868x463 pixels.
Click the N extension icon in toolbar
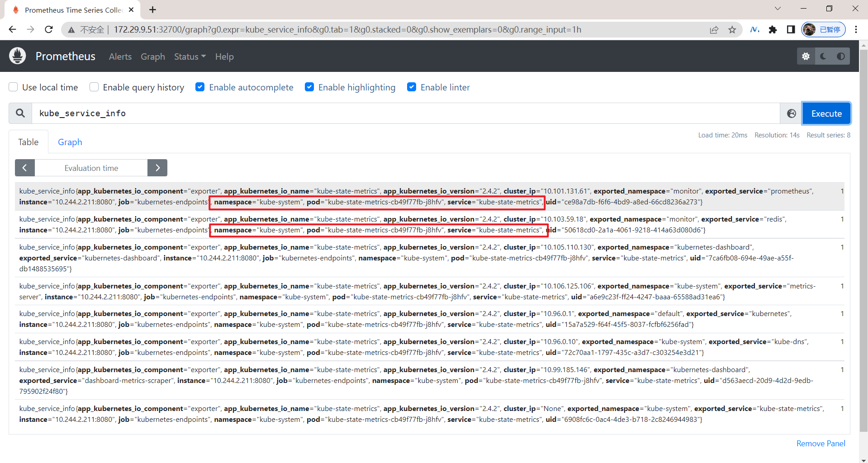tap(754, 30)
